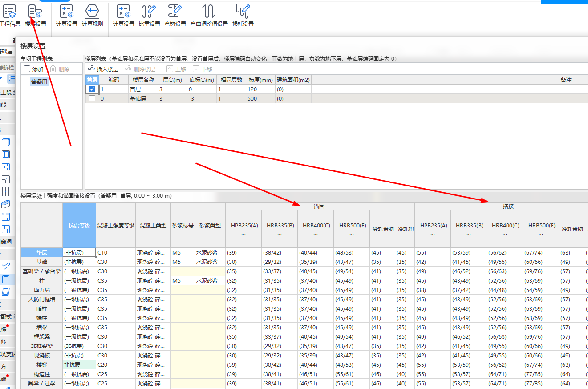Select the flag-shaped beam icon in sidebar

coord(6,267)
